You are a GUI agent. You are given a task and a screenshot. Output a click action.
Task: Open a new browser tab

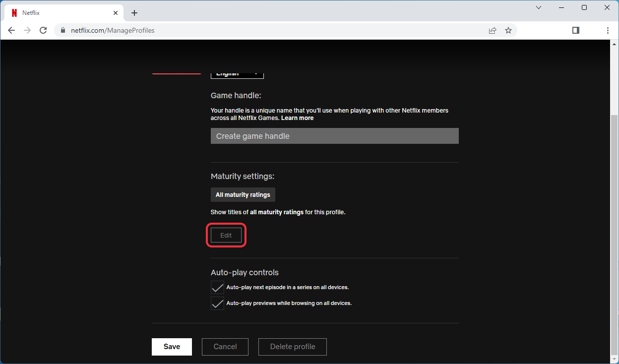click(134, 12)
